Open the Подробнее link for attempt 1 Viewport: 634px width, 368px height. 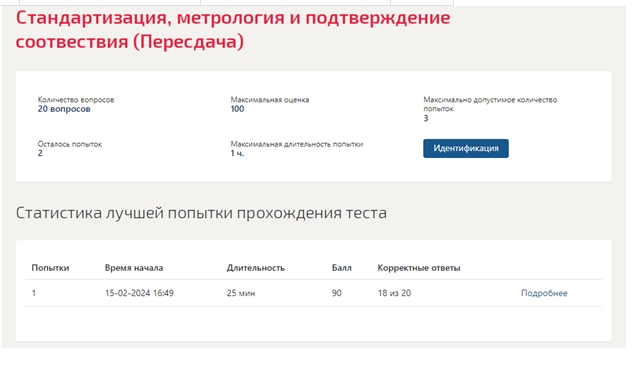click(544, 293)
